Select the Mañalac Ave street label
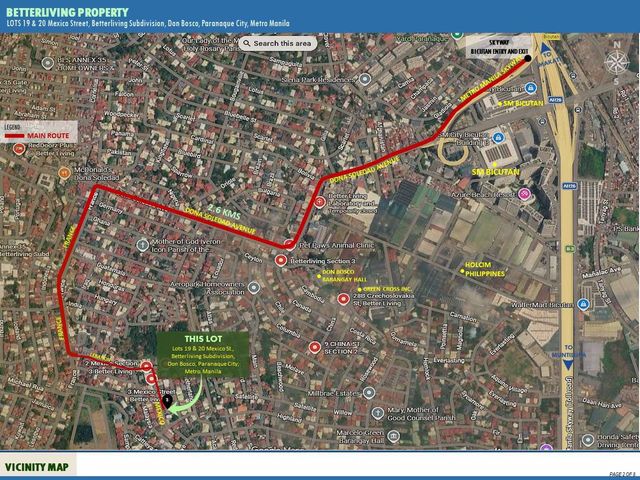The image size is (640, 480). (601, 273)
